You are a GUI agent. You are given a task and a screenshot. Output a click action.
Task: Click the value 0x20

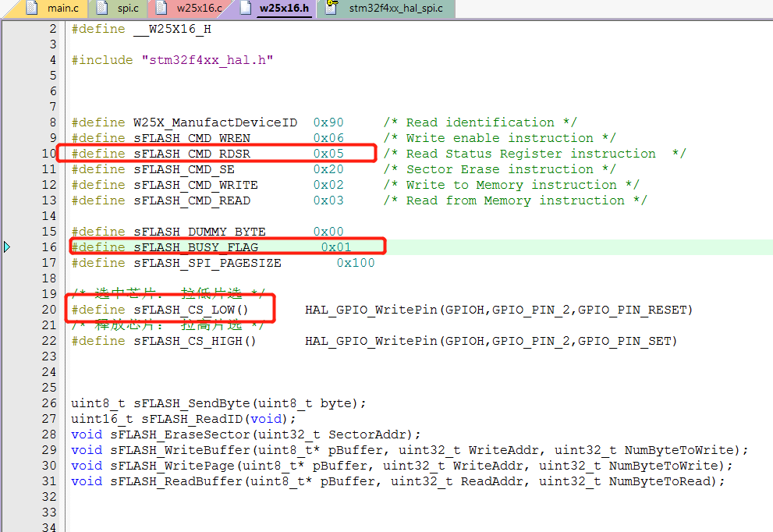(328, 169)
